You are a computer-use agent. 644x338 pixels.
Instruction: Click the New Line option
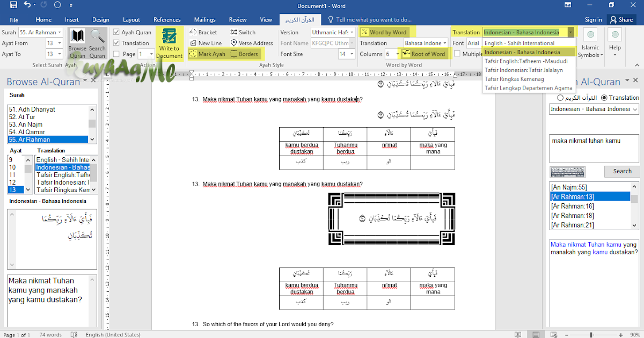point(205,43)
